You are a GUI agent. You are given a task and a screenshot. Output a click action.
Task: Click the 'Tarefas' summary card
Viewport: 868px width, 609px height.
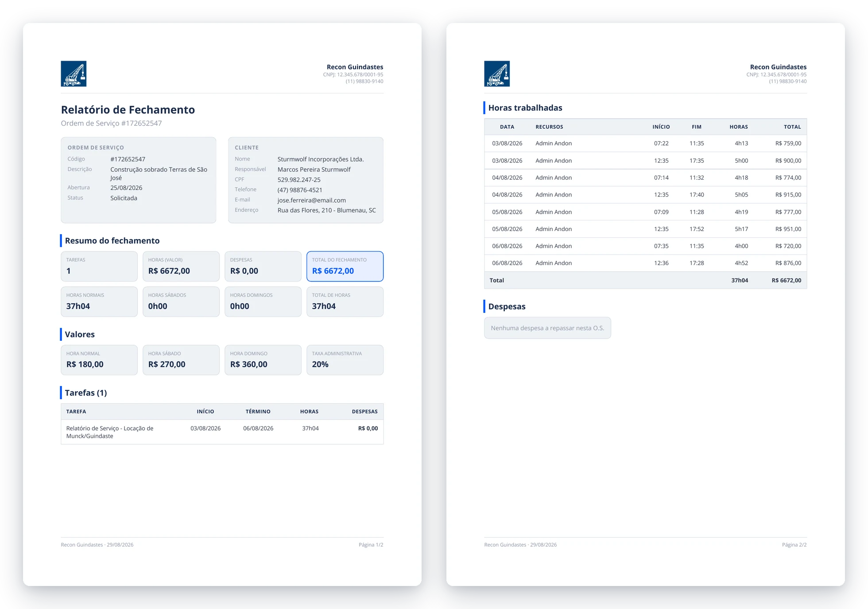99,266
